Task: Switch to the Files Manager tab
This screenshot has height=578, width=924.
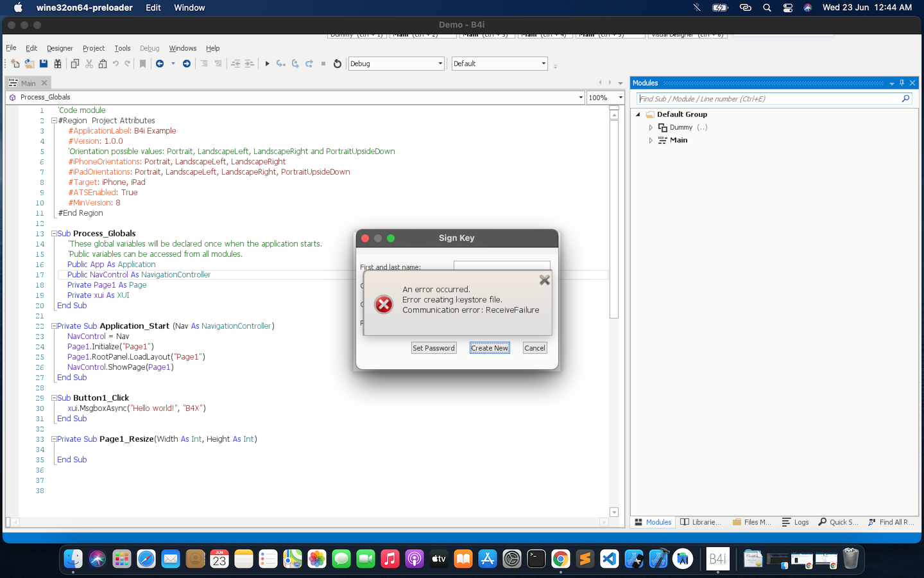Action: pyautogui.click(x=752, y=522)
